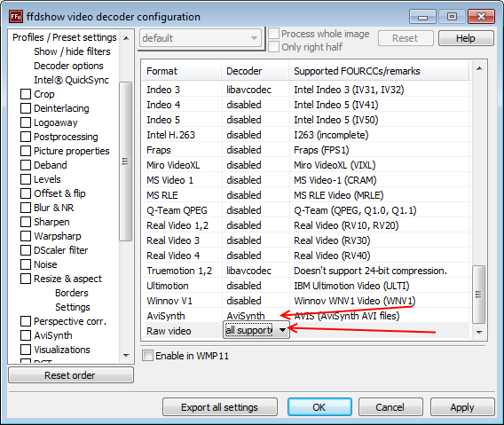The height and width of the screenshot is (425, 504).
Task: Click the Format column header
Action: coord(182,71)
